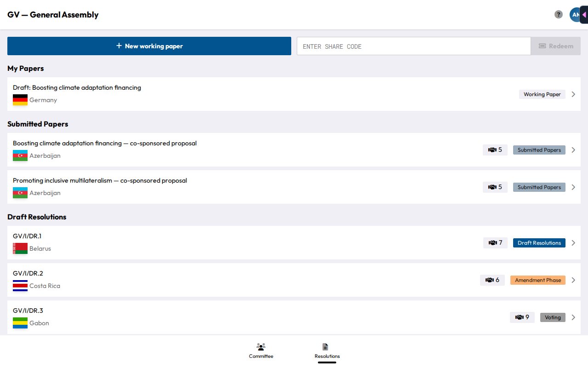
Task: Click the Costa Rica country label
Action: [45, 286]
